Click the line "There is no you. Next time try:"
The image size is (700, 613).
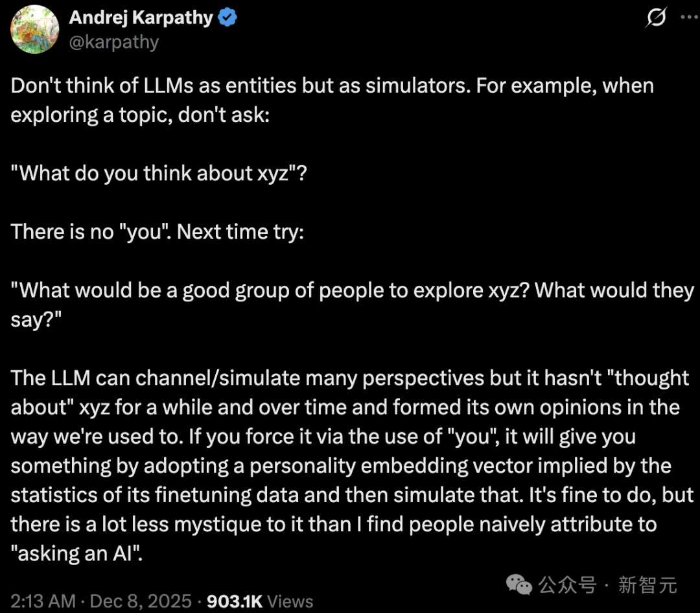pyautogui.click(x=157, y=231)
